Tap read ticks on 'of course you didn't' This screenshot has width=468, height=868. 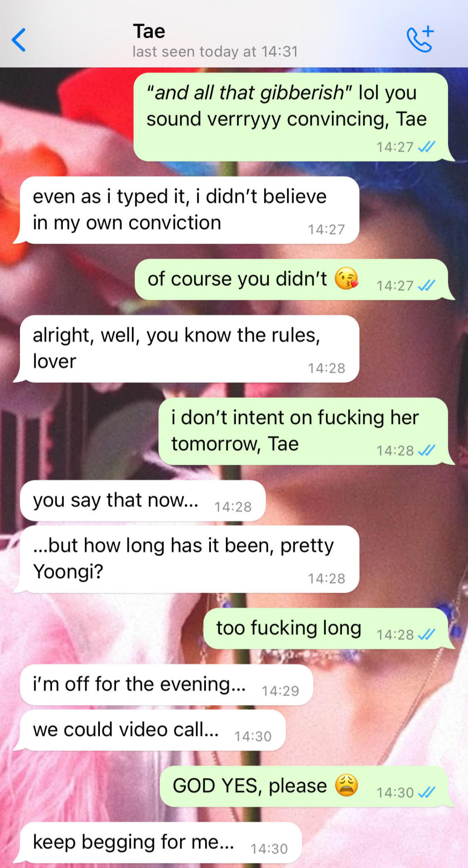426,285
